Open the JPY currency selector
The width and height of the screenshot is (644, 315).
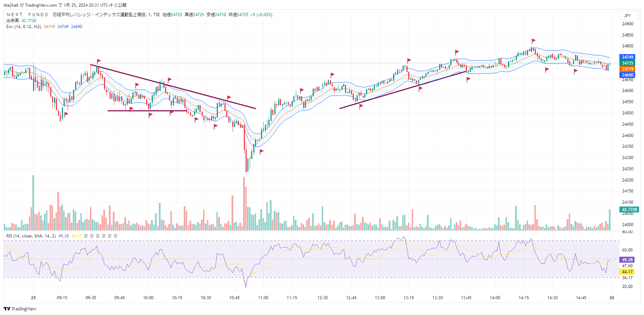point(627,16)
